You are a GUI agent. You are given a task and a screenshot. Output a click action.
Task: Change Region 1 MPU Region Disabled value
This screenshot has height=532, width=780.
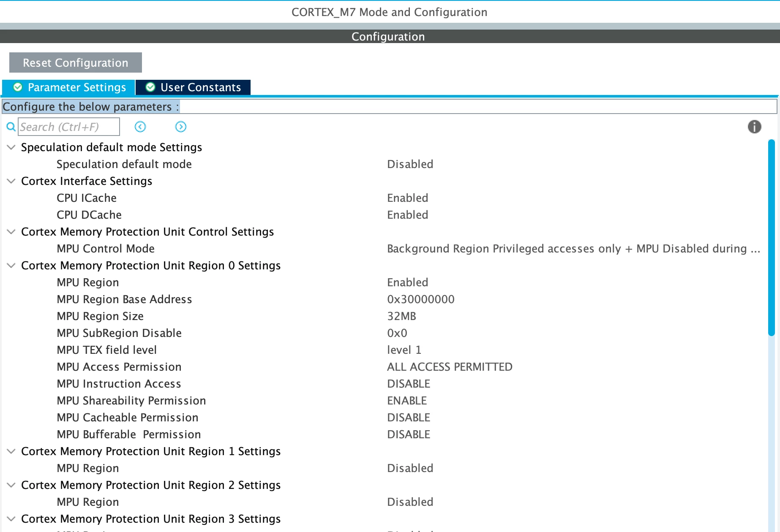pos(410,468)
